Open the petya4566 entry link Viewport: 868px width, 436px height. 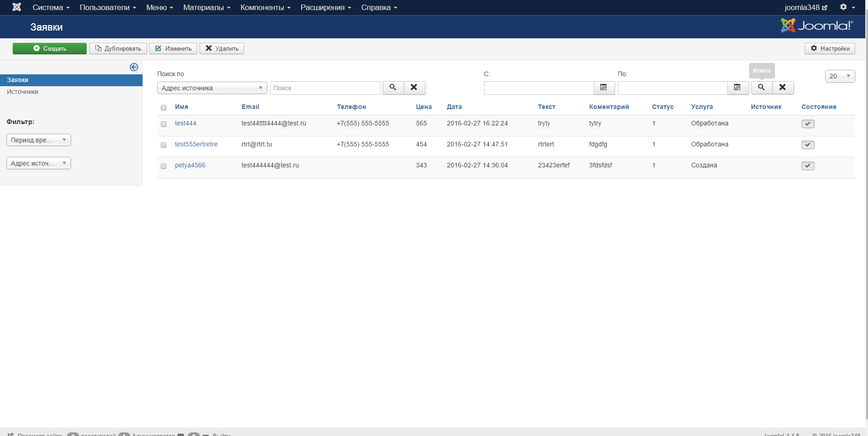(x=190, y=165)
